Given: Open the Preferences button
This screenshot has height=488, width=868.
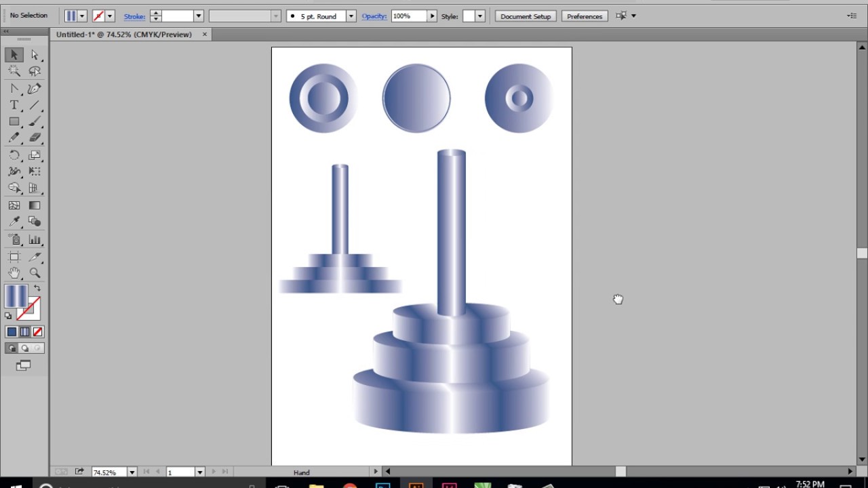Looking at the screenshot, I should coord(585,16).
